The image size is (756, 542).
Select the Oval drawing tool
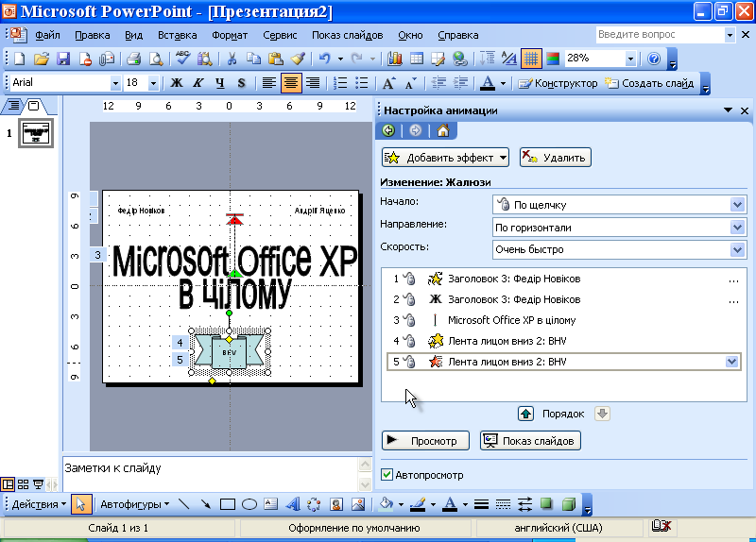249,504
